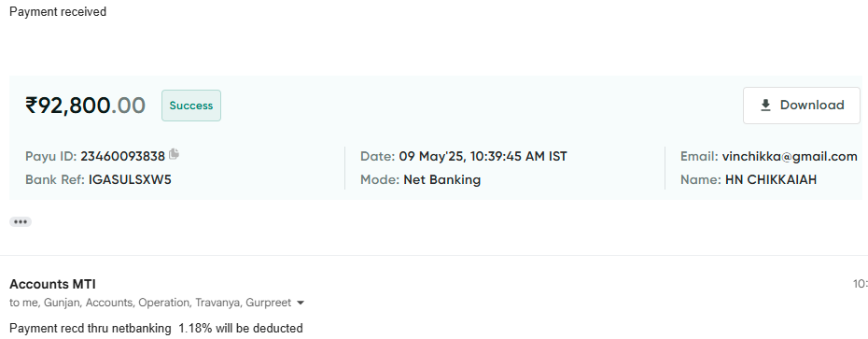
Task: Click the 'Payu ID:' field label
Action: coord(51,157)
